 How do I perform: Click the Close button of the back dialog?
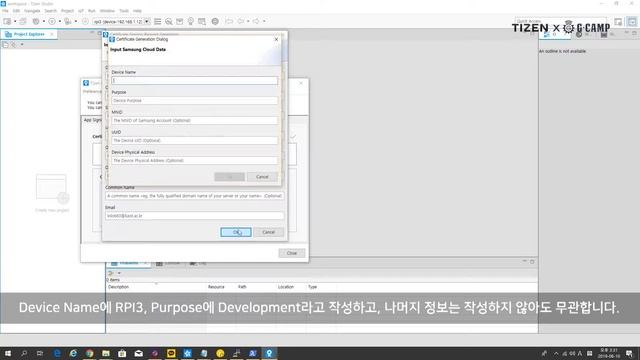(x=292, y=253)
